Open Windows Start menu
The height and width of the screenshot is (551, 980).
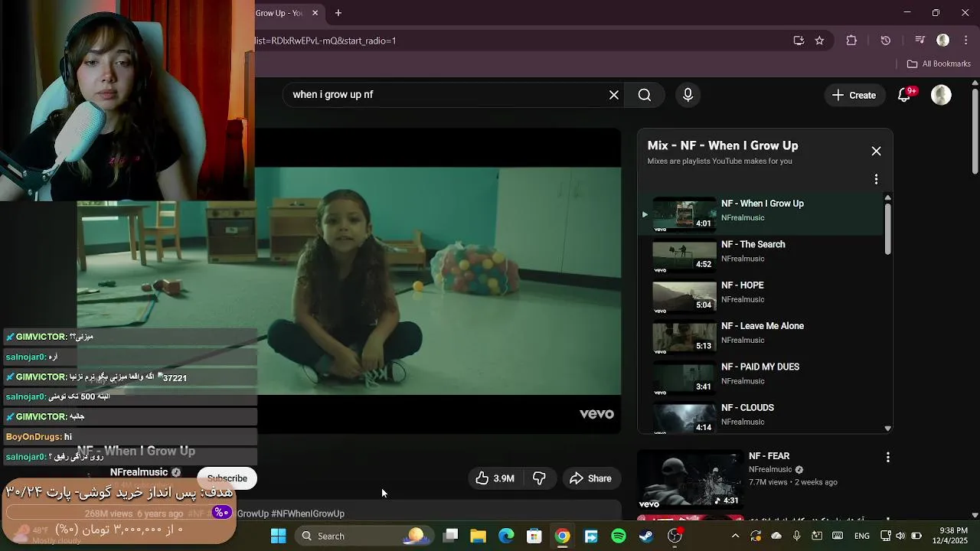click(x=278, y=536)
